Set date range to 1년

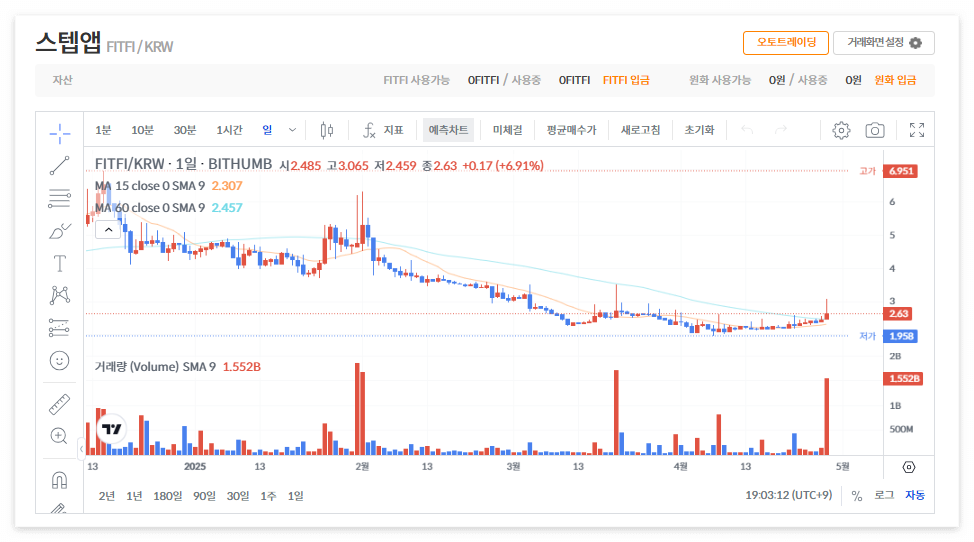click(x=134, y=496)
